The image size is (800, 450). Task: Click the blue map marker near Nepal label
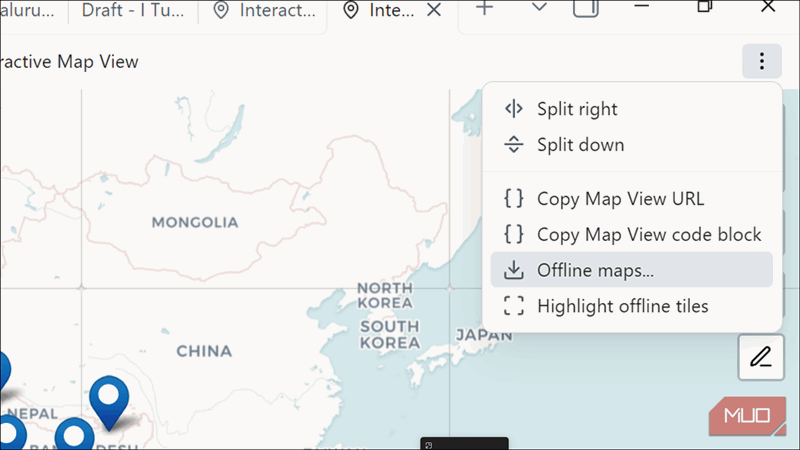[x=109, y=403]
